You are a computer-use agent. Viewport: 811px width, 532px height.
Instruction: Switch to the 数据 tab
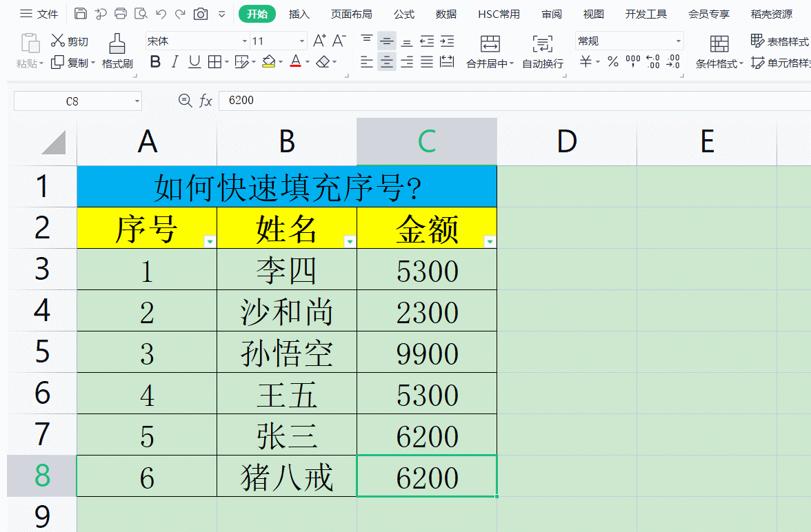pos(445,14)
